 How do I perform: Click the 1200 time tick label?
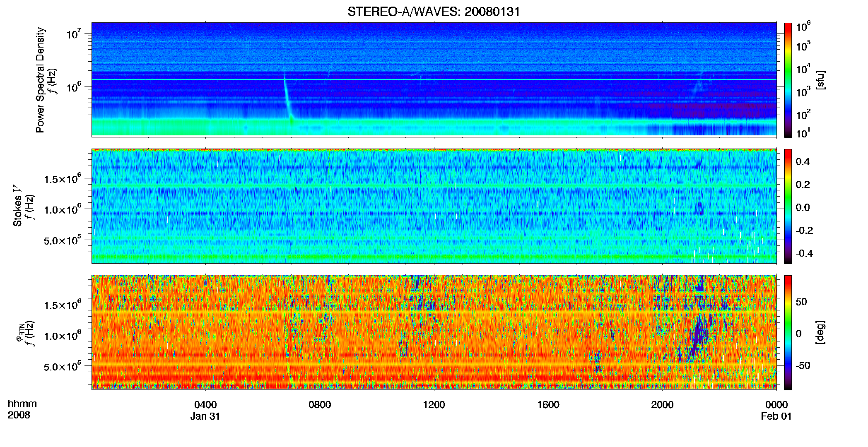point(434,405)
